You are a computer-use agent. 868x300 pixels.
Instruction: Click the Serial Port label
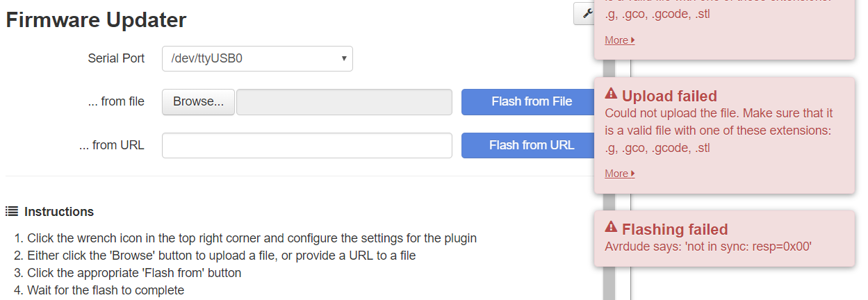pyautogui.click(x=116, y=58)
